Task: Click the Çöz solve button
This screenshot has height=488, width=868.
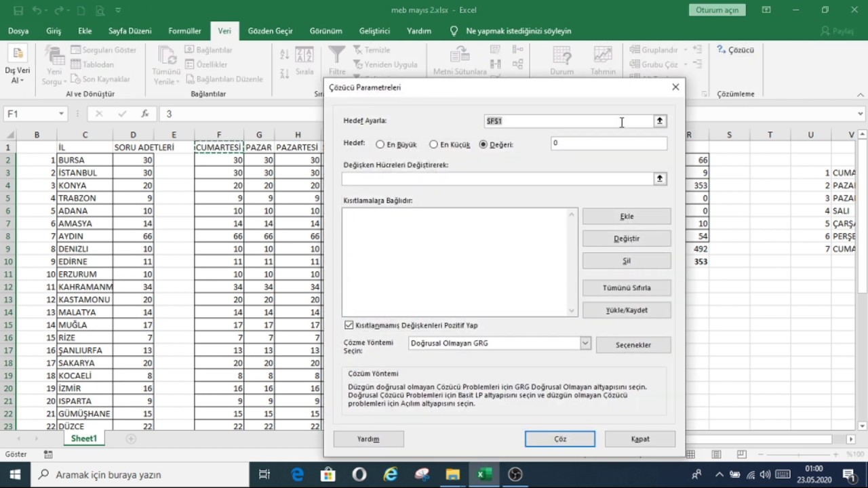Action: [560, 439]
